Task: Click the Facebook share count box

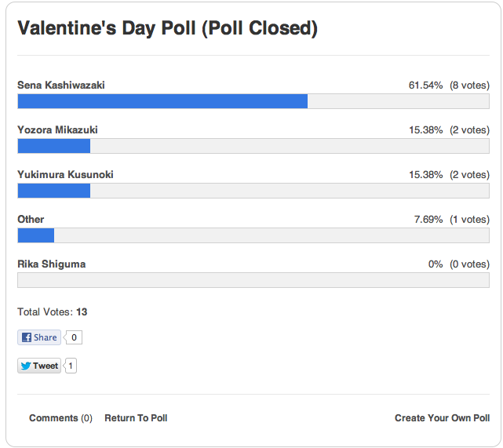Action: click(74, 337)
